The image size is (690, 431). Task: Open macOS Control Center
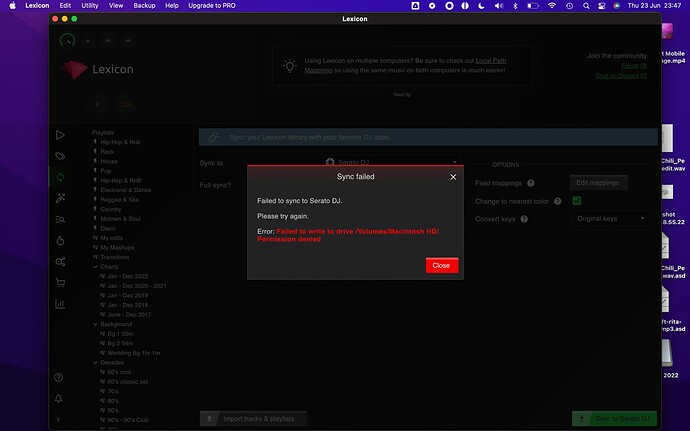(x=602, y=6)
